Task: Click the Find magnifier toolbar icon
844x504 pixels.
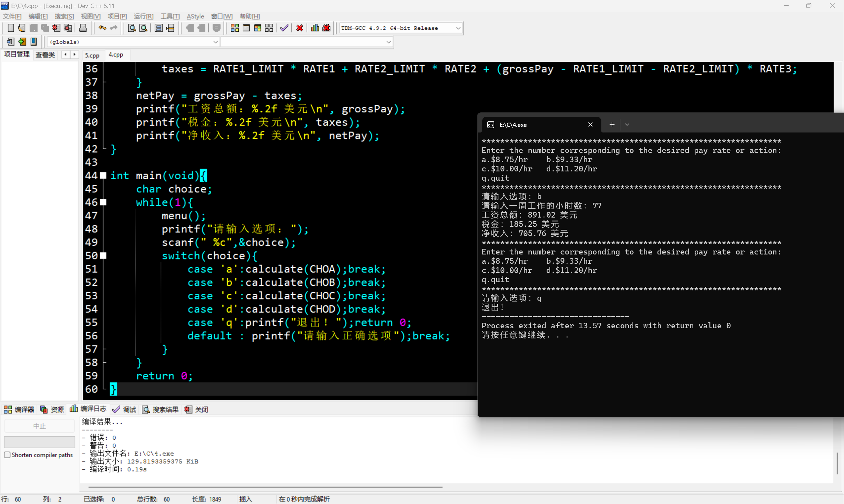Action: coord(132,28)
